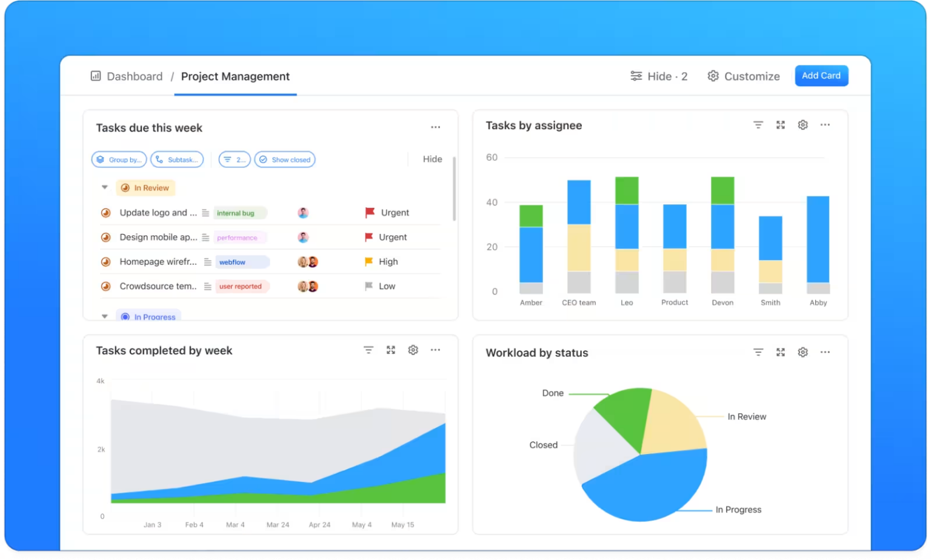Open description icon for Homepage wireframe task

[207, 262]
